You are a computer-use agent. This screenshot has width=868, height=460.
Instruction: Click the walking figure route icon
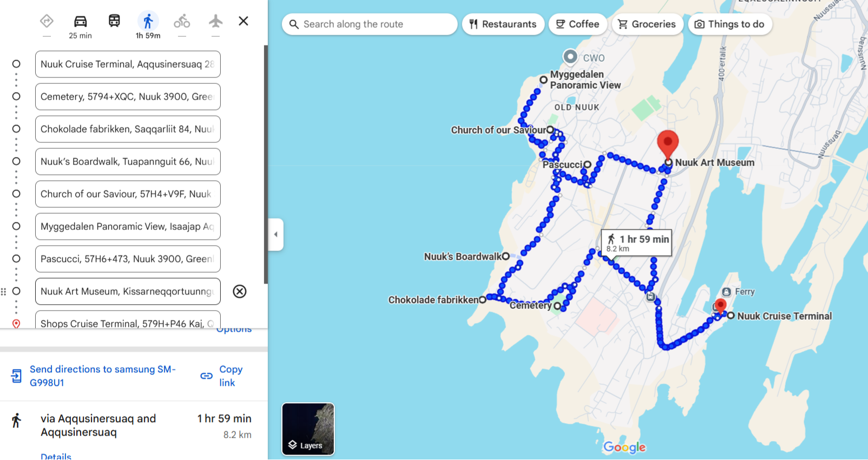[x=16, y=420]
